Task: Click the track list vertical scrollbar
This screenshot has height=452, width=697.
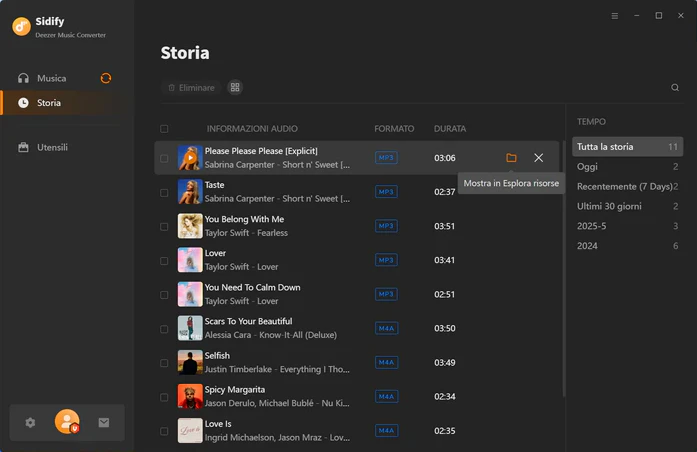Action: 564,268
